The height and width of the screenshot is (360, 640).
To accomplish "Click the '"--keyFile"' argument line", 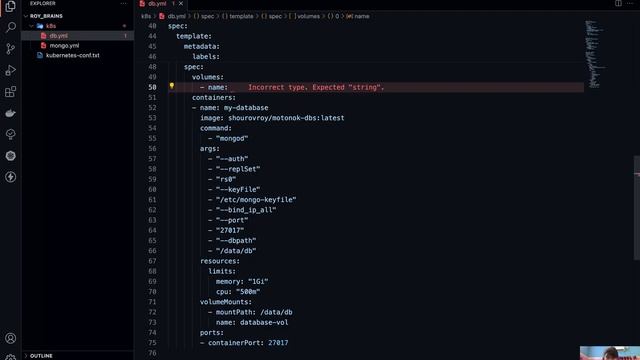I will coord(238,189).
